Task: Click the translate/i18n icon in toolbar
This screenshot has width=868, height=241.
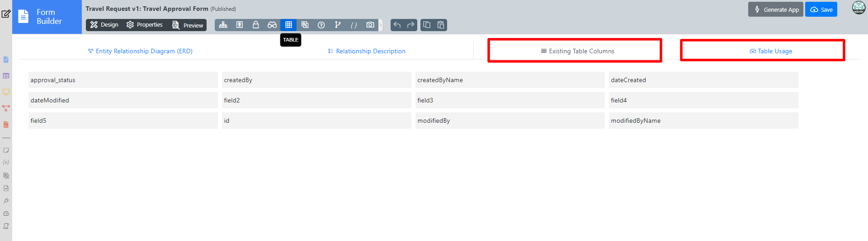Action: pyautogui.click(x=305, y=25)
